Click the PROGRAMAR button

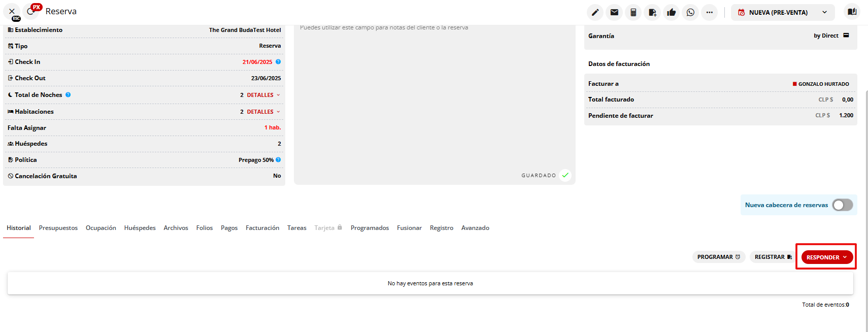(x=719, y=257)
